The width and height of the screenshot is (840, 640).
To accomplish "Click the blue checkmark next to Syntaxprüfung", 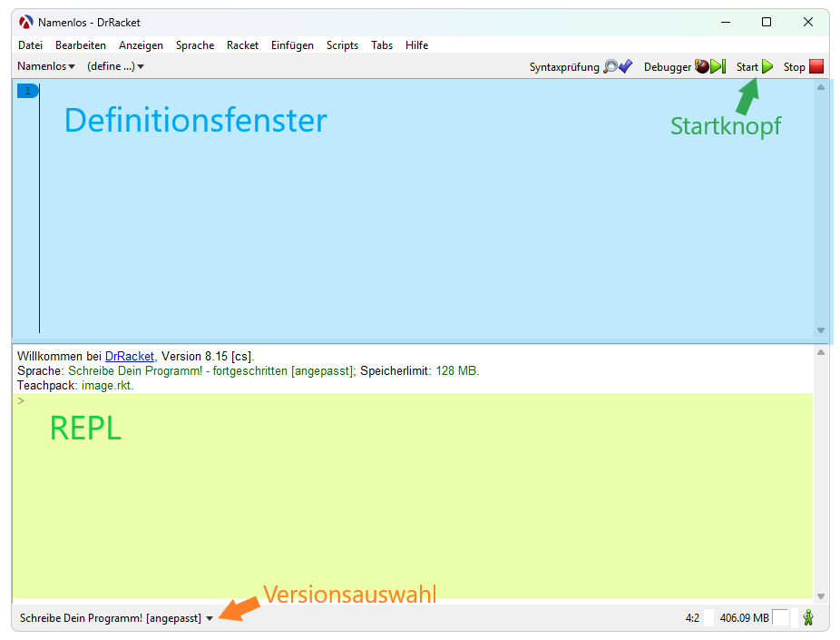I will (x=625, y=66).
